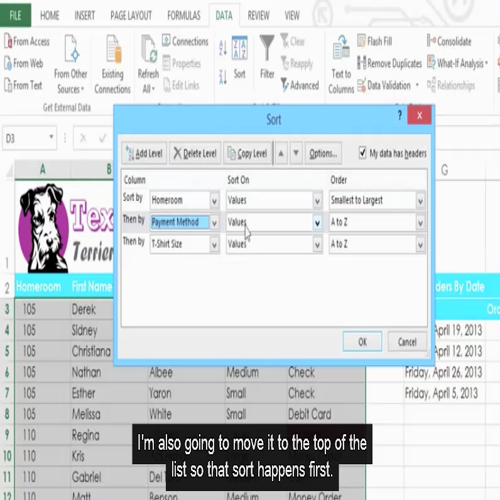
Task: Click the Move Down arrow button
Action: pos(296,153)
